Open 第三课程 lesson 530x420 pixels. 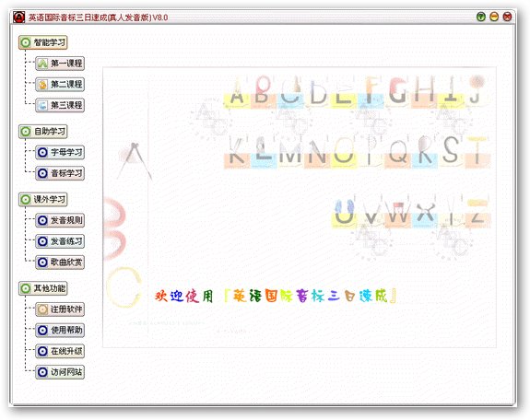coord(60,105)
